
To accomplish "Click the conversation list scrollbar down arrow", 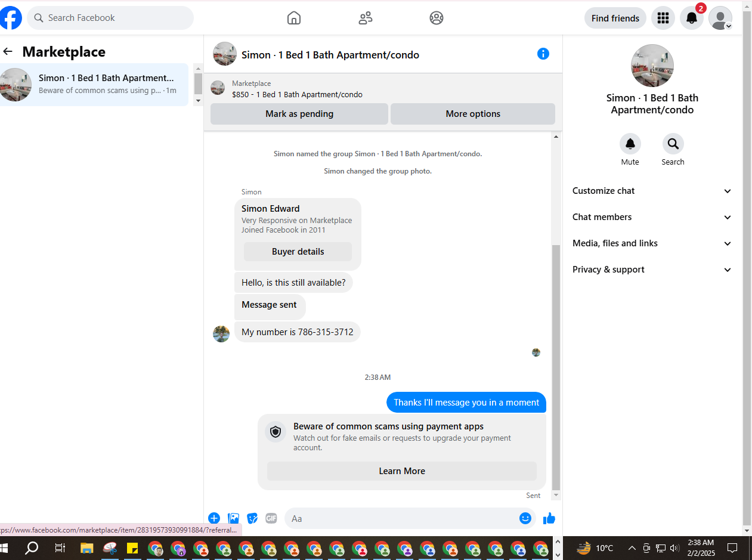I will (199, 101).
